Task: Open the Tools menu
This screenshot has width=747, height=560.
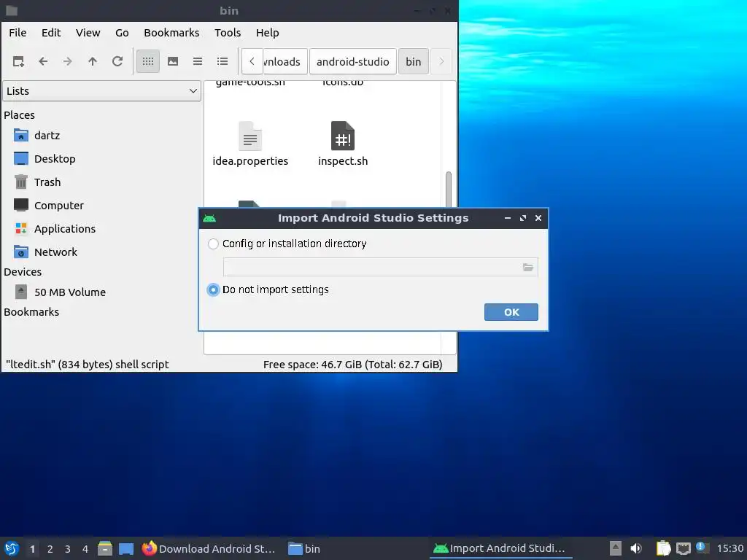Action: point(228,33)
